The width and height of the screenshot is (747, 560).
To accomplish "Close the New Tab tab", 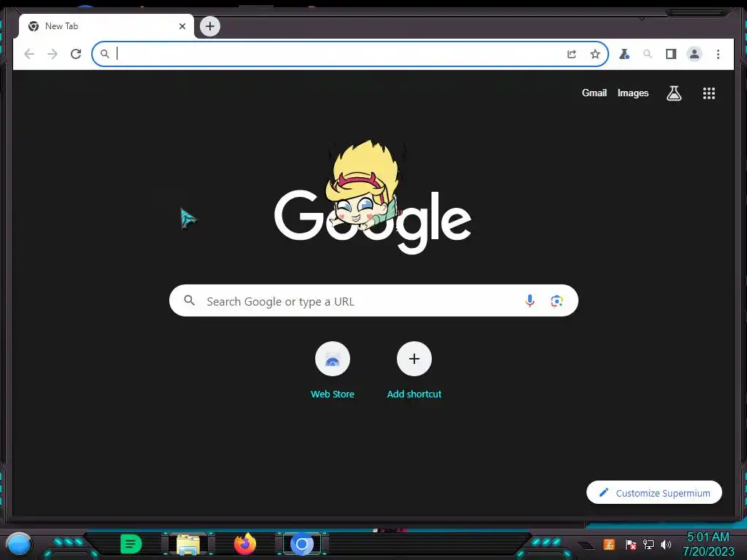I will [x=182, y=26].
